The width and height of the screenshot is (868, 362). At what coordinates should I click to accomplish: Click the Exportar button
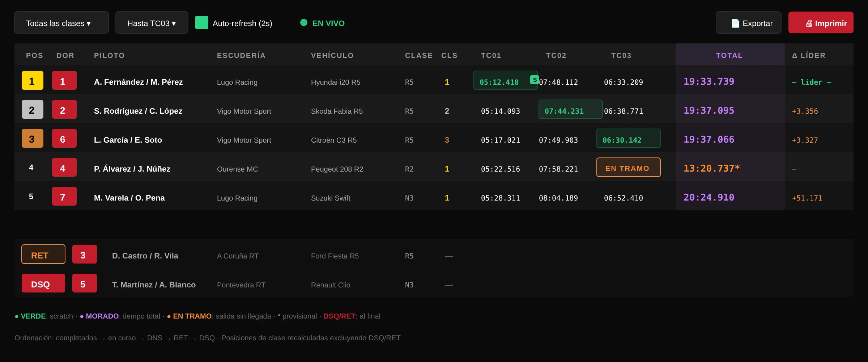[749, 22]
